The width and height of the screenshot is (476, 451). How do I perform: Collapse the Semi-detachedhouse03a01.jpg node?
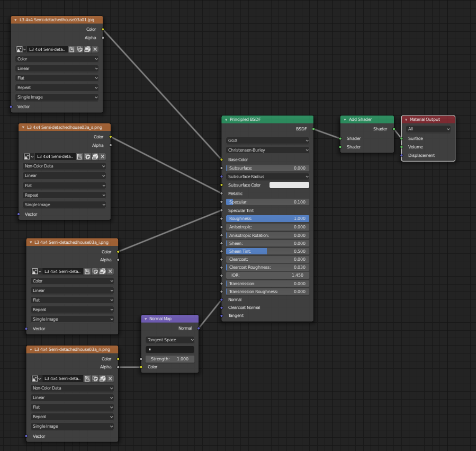[x=15, y=20]
